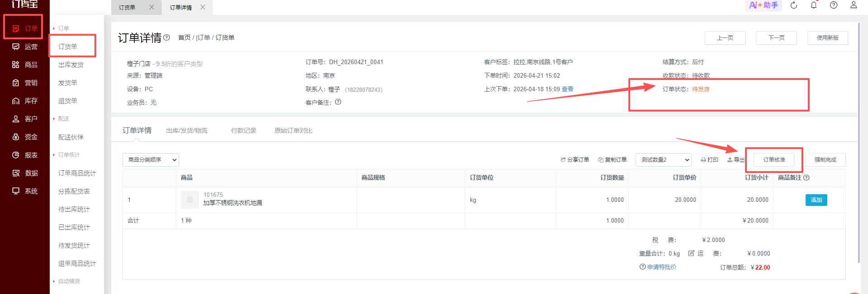Open the user account icon
The width and height of the screenshot is (868, 294).
(854, 5)
